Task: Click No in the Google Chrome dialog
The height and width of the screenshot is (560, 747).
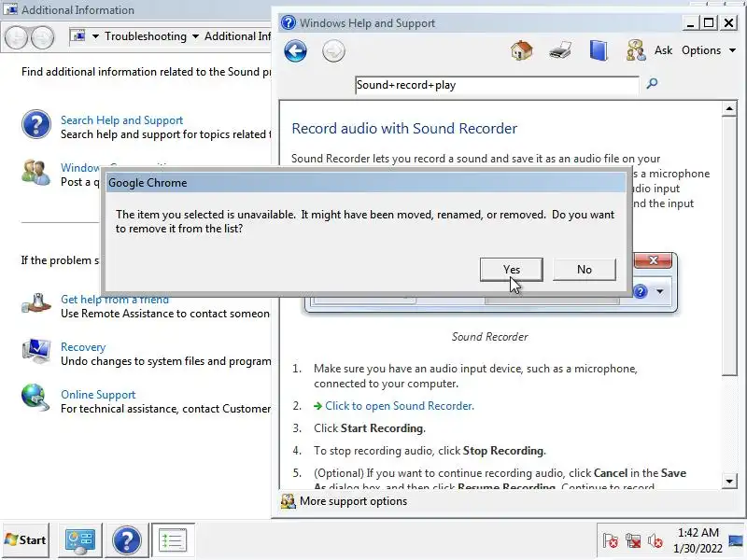Action: coord(585,270)
